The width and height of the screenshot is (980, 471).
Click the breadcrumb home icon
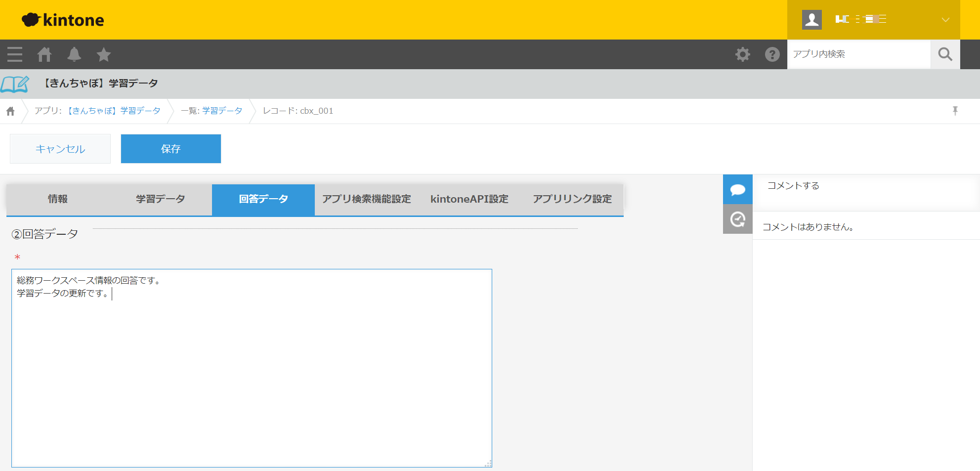pyautogui.click(x=10, y=111)
